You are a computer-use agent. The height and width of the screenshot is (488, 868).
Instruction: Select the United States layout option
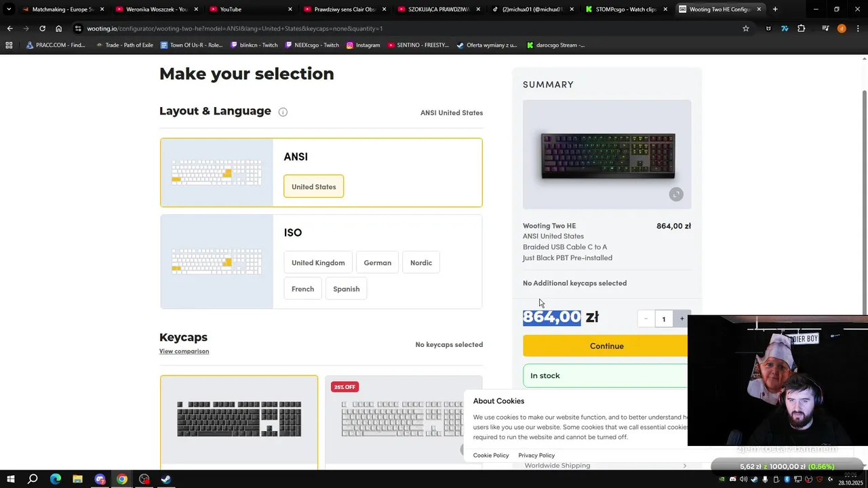[x=314, y=186]
